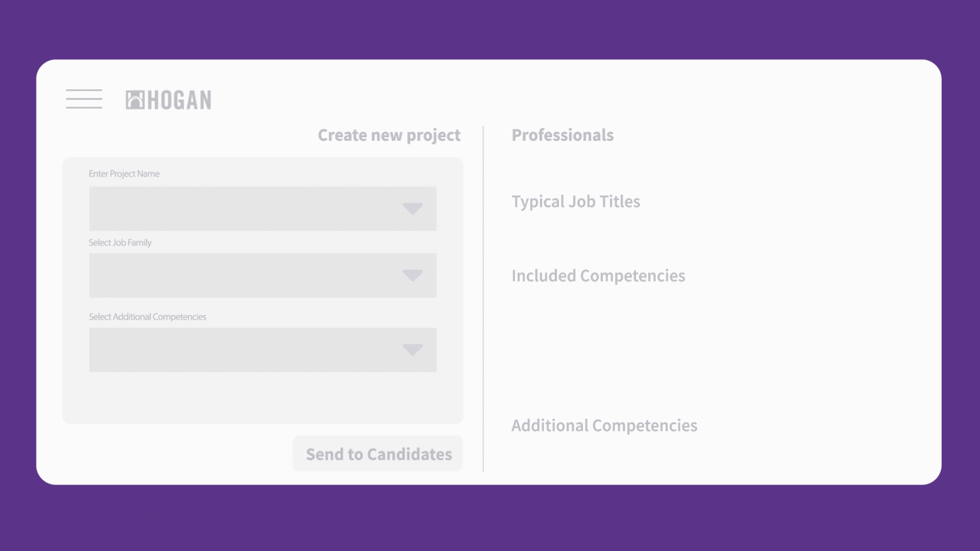
Task: Click the Included Competencies section
Action: (x=598, y=275)
